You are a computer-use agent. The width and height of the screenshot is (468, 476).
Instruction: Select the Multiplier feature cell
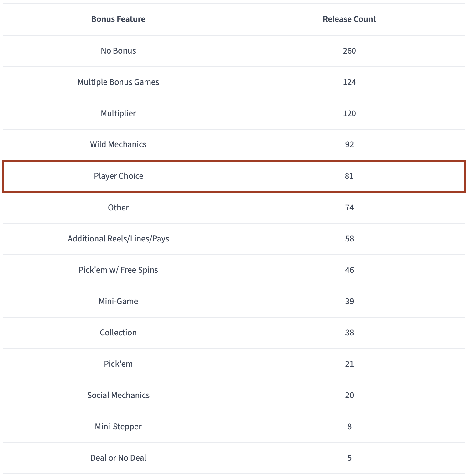[x=118, y=113]
